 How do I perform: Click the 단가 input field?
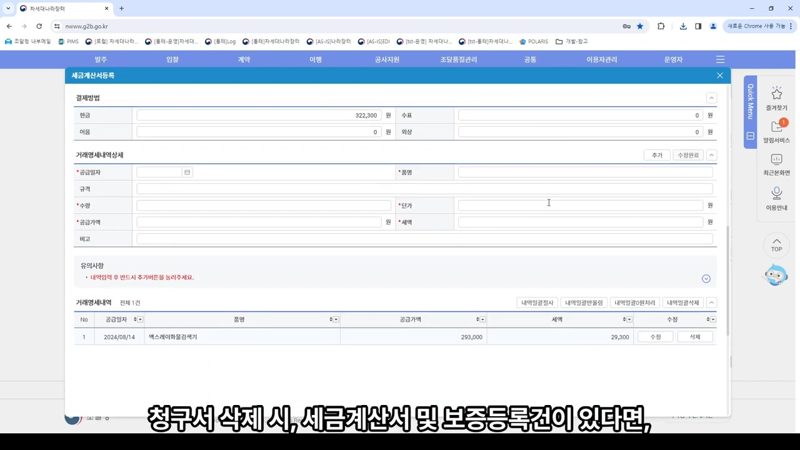click(581, 206)
